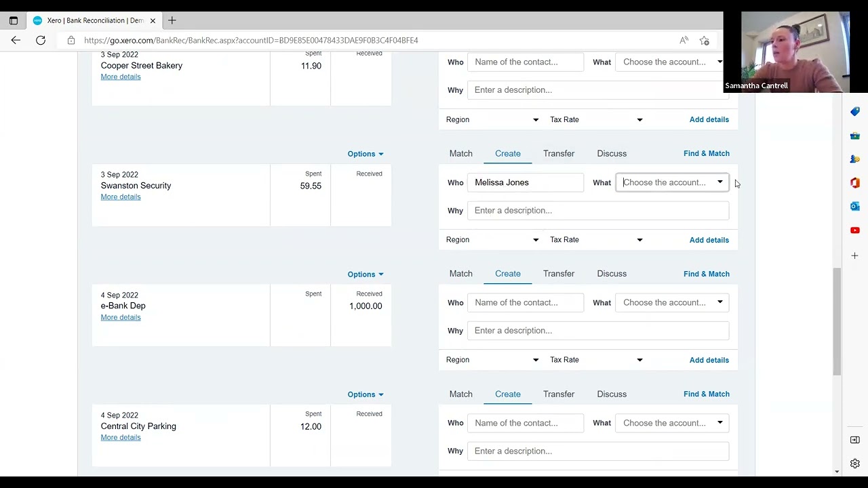
Task: Click the 59.55 spent amount
Action: point(311,186)
